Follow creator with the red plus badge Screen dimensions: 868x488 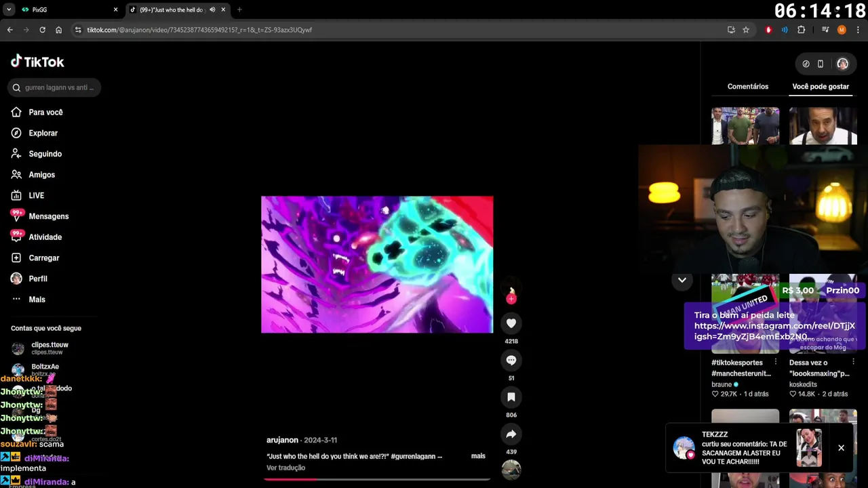coord(511,298)
